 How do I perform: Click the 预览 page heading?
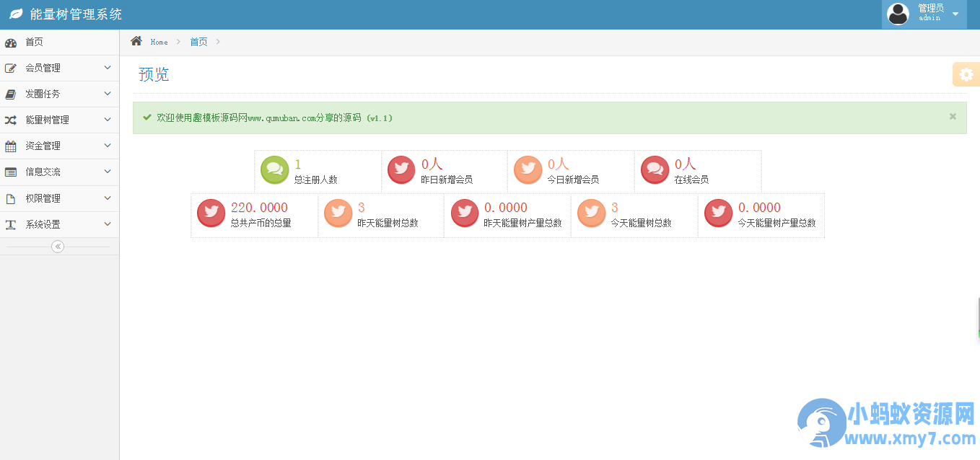[x=154, y=74]
